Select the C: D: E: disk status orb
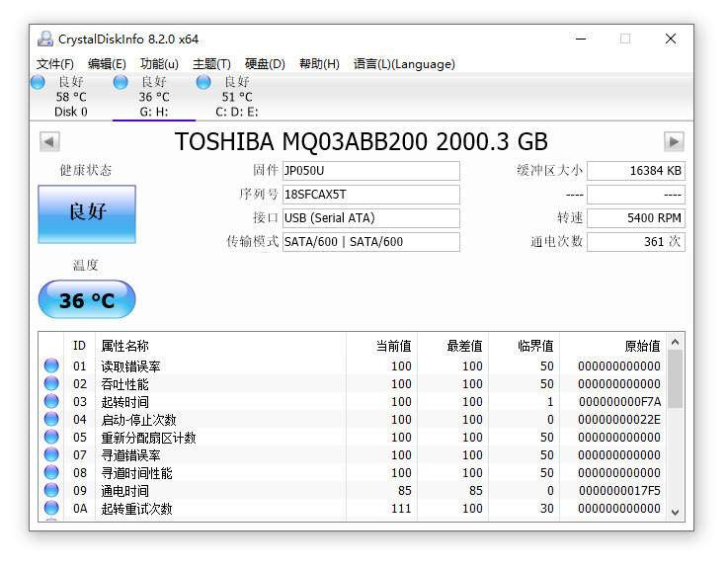This screenshot has height=567, width=728. 203,82
